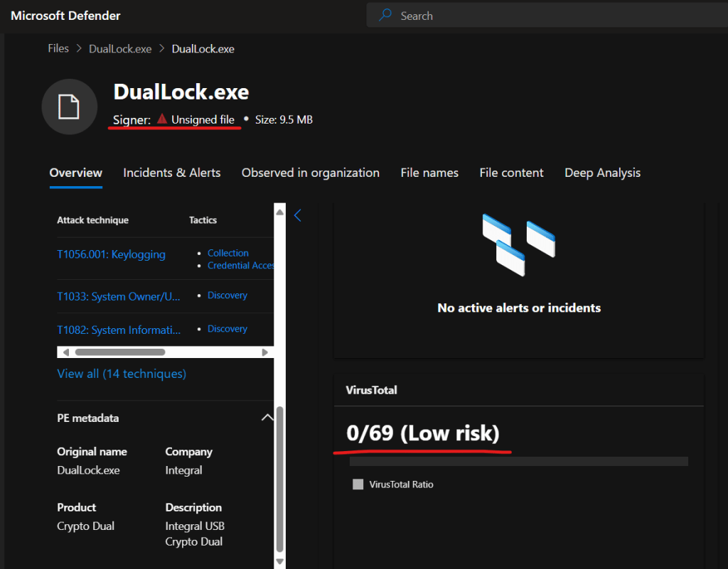Navigate to Files in the breadcrumb
The image size is (728, 569).
pyautogui.click(x=58, y=49)
